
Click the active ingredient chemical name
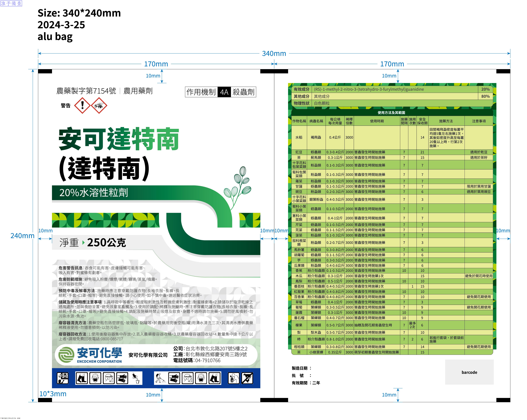pyautogui.click(x=369, y=89)
